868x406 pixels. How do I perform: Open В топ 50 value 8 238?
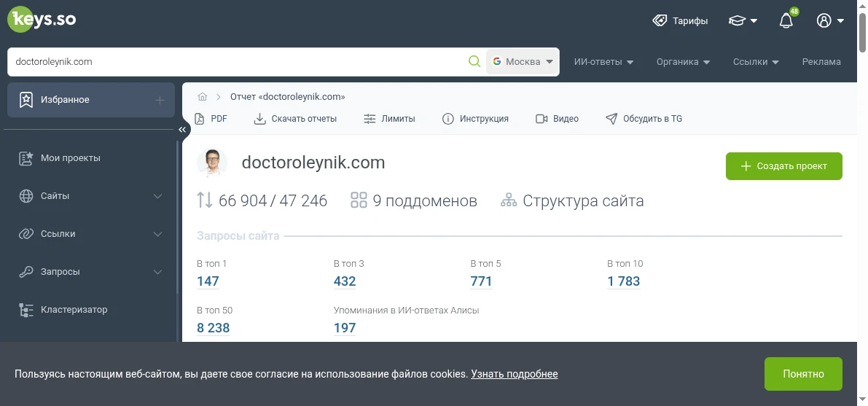(x=213, y=328)
